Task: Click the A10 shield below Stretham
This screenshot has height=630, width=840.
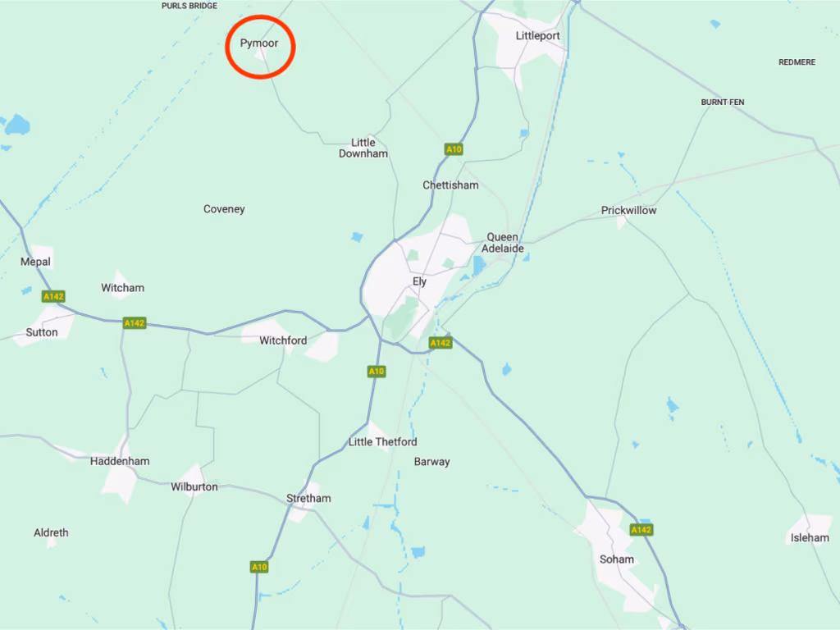Action: click(259, 567)
